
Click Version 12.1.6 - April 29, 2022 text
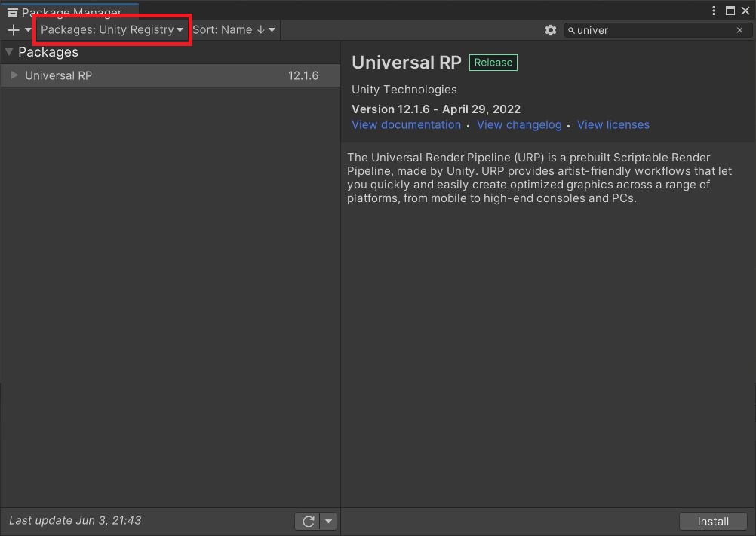436,109
